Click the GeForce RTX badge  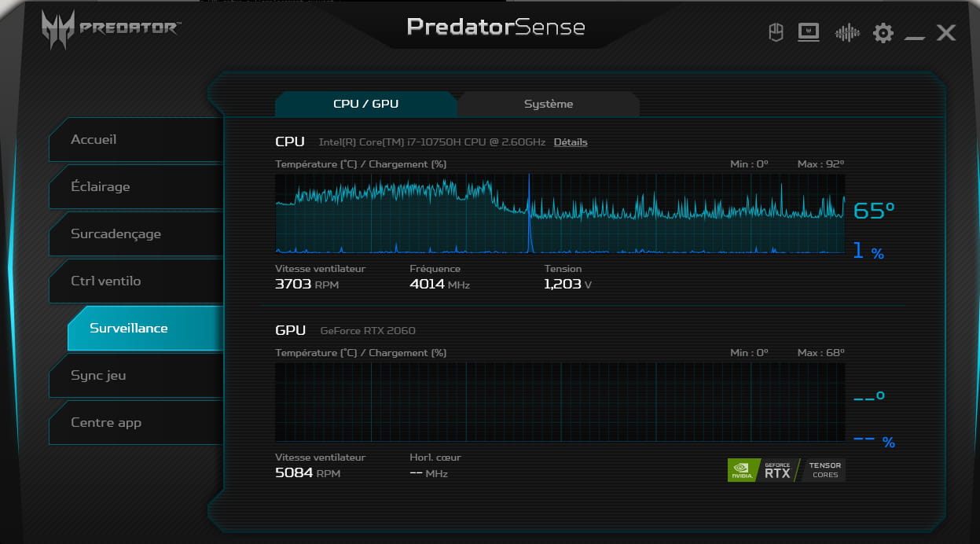point(778,470)
